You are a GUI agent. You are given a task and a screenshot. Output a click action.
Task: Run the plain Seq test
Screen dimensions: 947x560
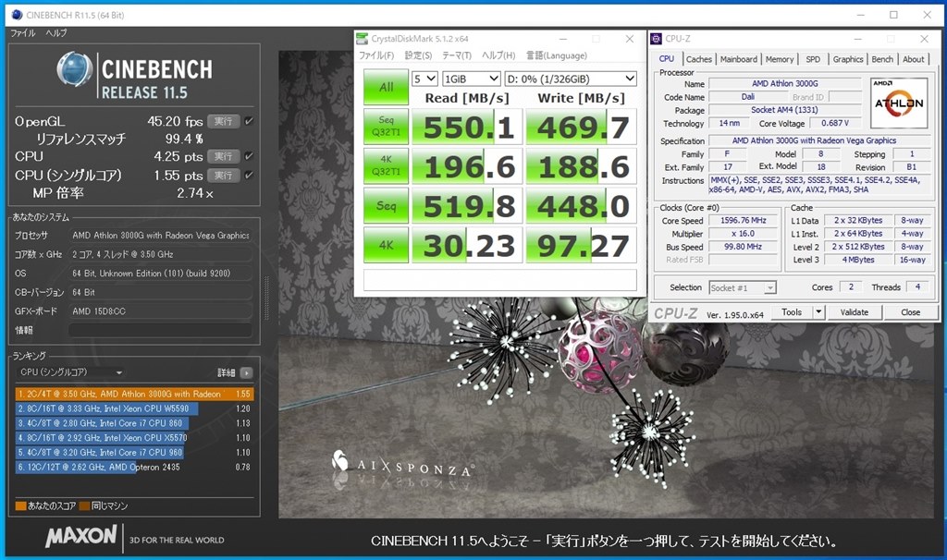click(386, 206)
